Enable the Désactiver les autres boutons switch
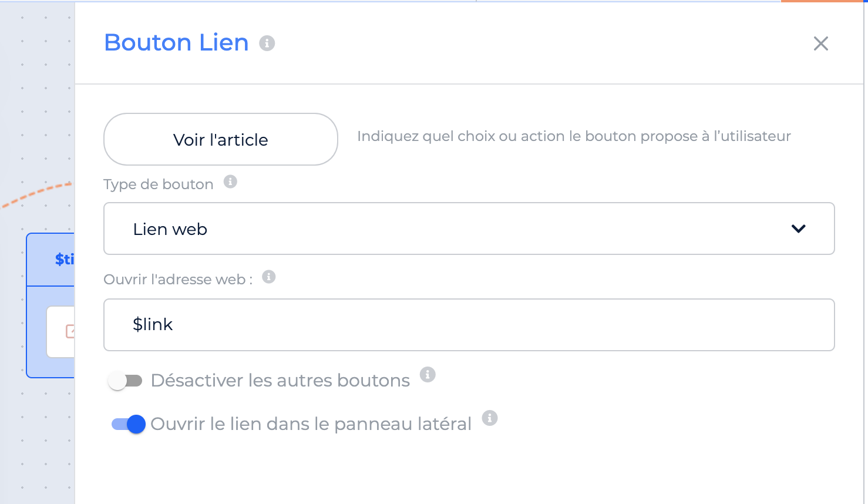Image resolution: width=868 pixels, height=504 pixels. [x=126, y=381]
